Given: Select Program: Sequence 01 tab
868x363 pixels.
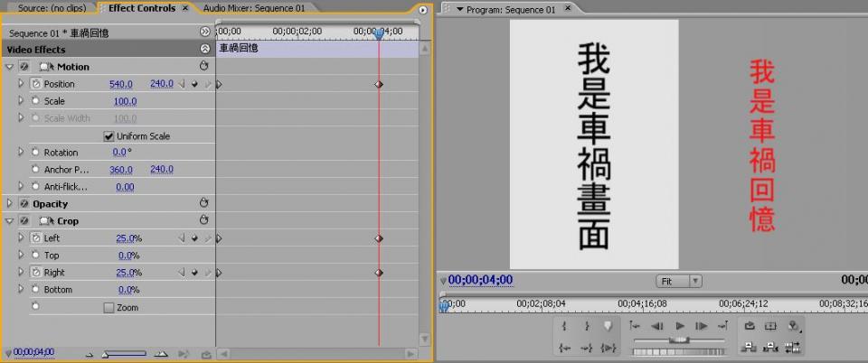Looking at the screenshot, I should (x=510, y=9).
